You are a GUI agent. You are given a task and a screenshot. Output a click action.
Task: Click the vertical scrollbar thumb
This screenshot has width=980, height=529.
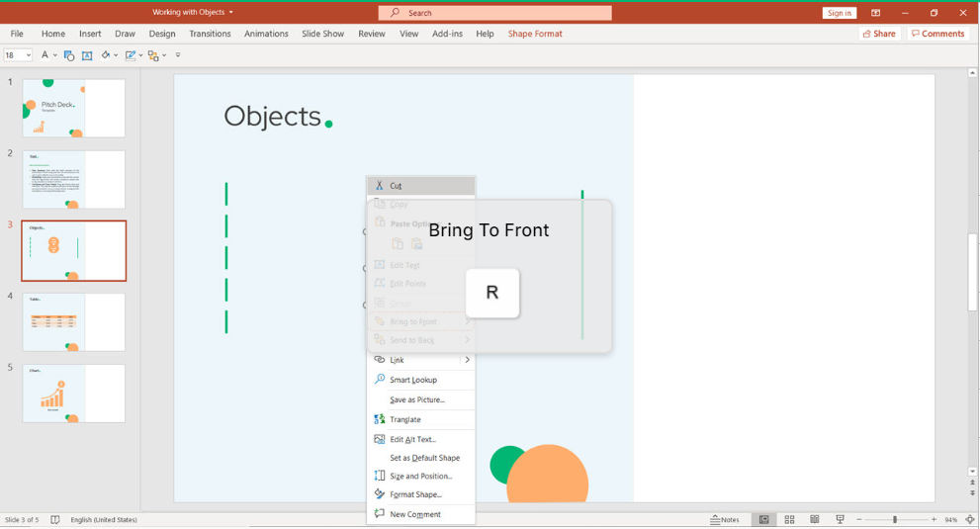pyautogui.click(x=972, y=272)
